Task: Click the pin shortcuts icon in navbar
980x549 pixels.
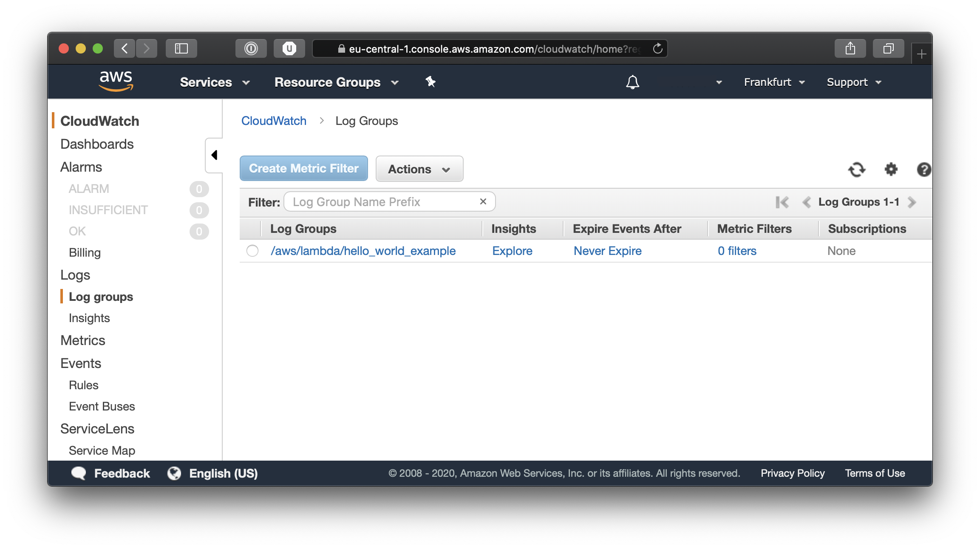Action: click(x=431, y=82)
